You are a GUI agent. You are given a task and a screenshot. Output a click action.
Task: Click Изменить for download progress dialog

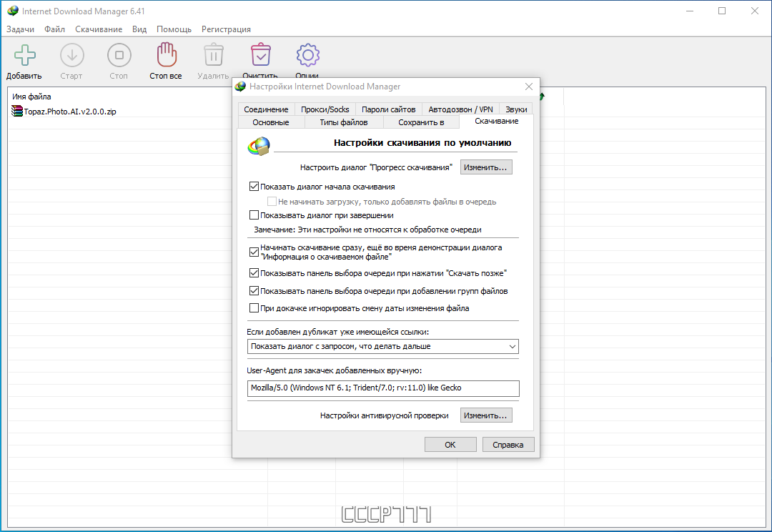point(486,167)
